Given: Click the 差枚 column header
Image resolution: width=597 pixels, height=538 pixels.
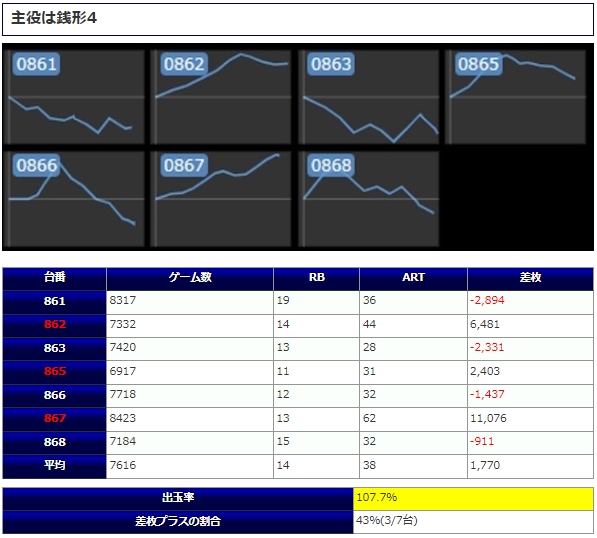Looking at the screenshot, I should click(x=530, y=279).
